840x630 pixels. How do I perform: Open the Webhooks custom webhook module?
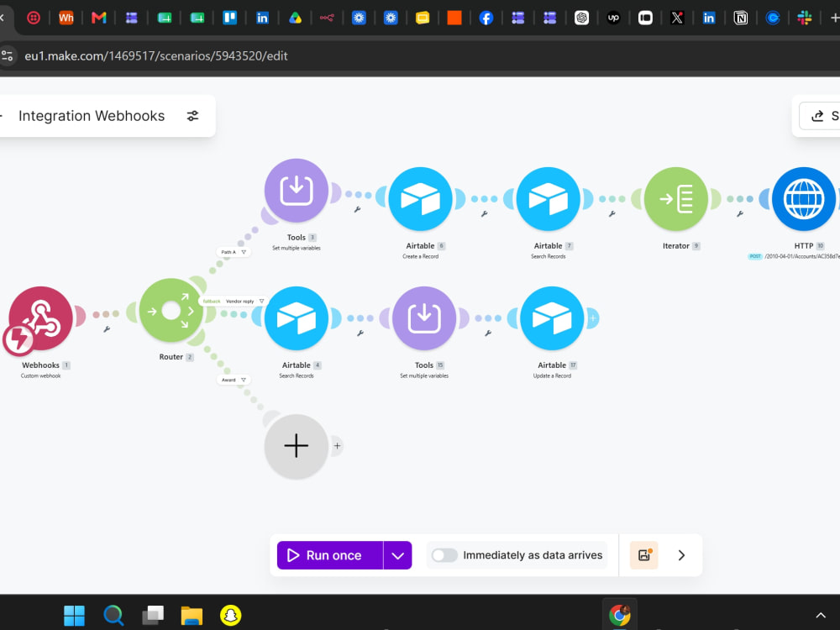click(x=40, y=318)
